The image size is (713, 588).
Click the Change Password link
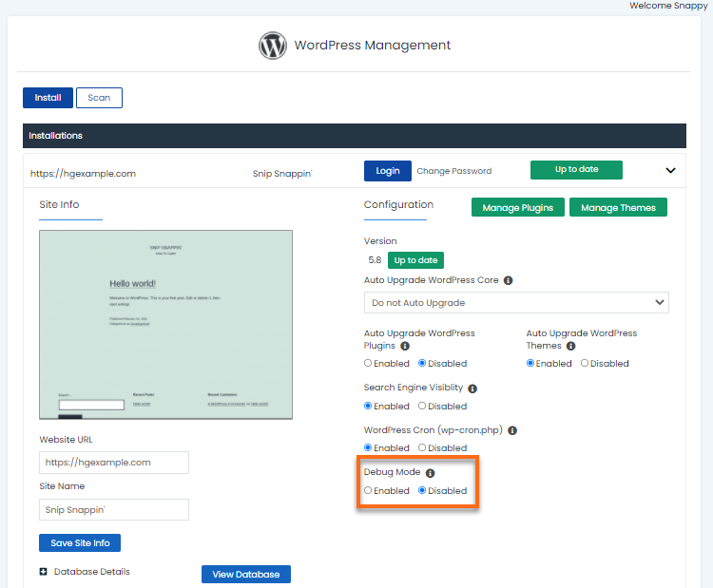(453, 171)
